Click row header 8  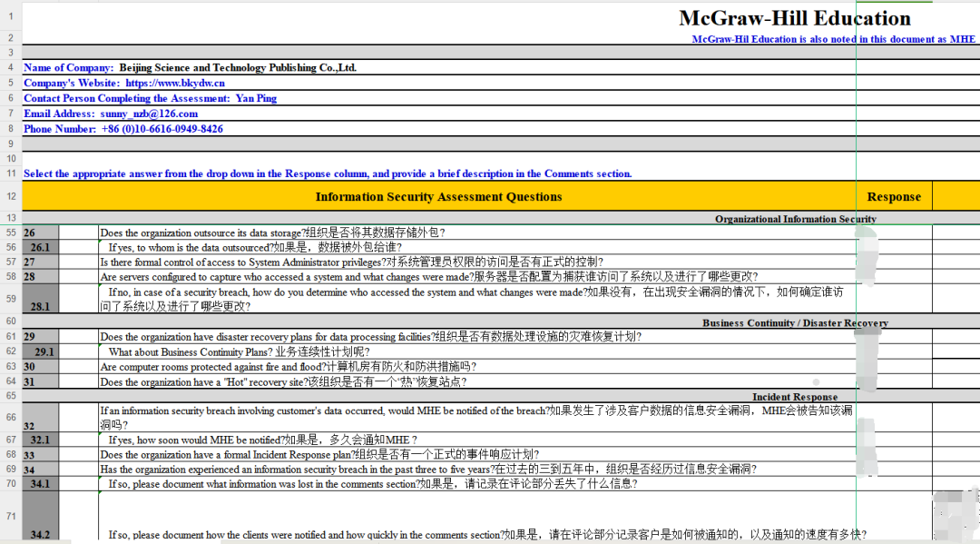coord(11,129)
